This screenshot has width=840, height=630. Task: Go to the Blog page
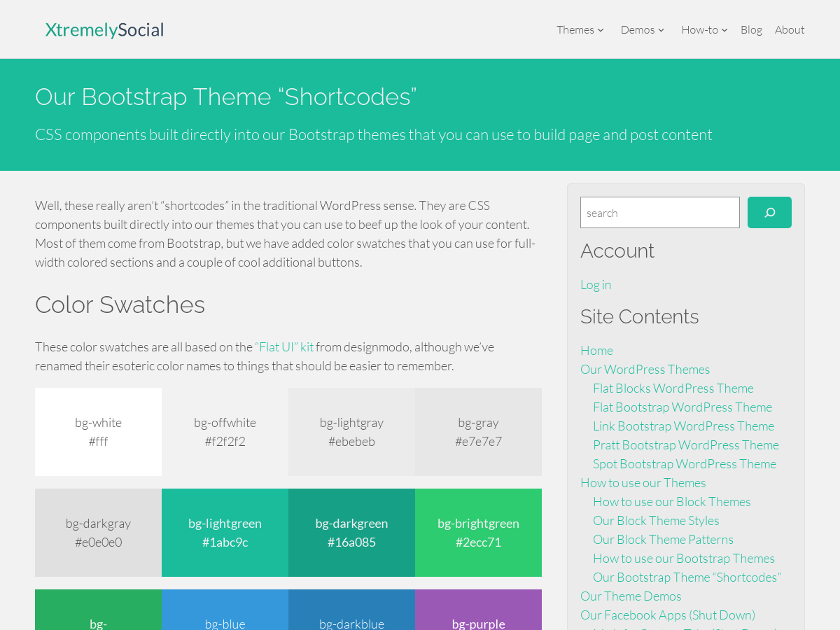click(751, 29)
